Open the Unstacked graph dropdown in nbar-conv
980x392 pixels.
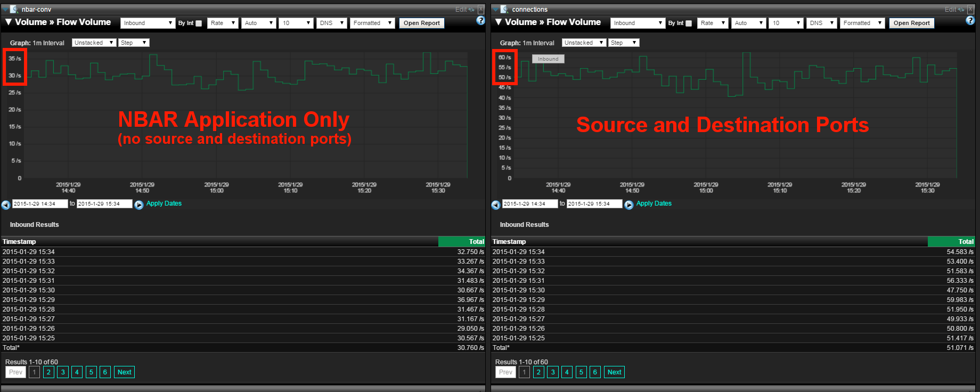94,43
